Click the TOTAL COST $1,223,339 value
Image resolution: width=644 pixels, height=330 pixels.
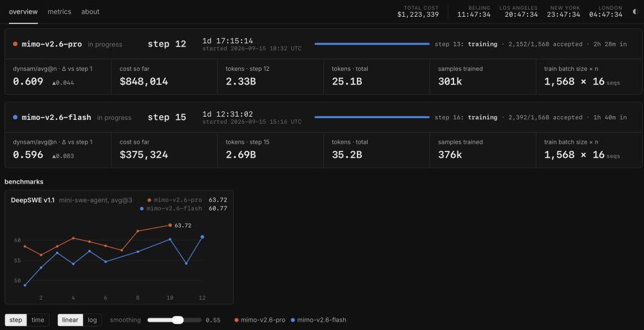click(x=418, y=14)
